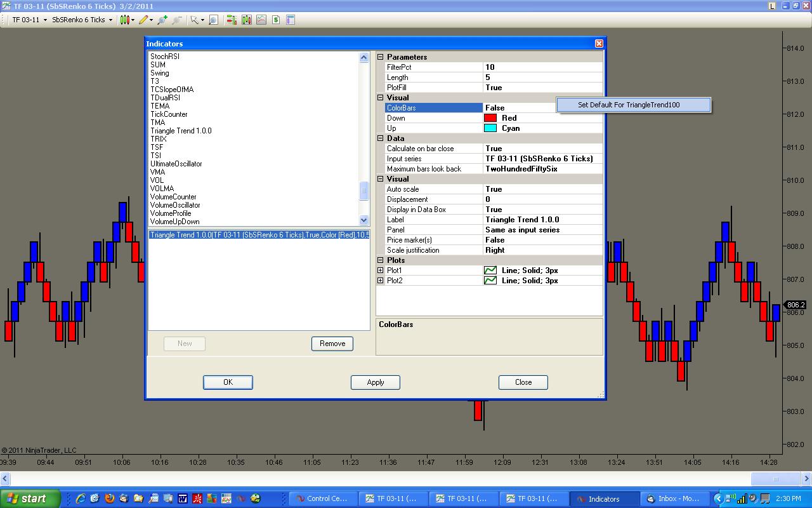Select TCSlopeOfMA in the indicator list

[172, 90]
